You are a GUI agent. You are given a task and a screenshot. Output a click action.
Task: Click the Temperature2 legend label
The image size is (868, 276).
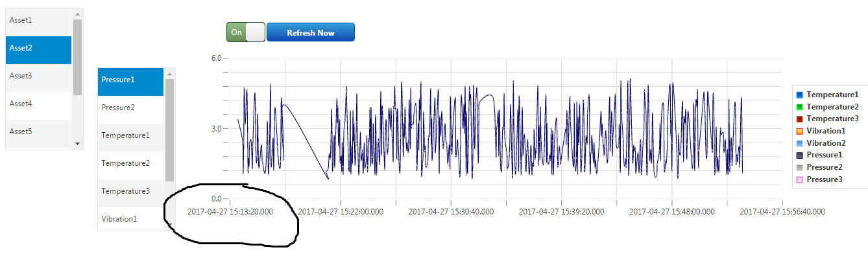(x=833, y=106)
